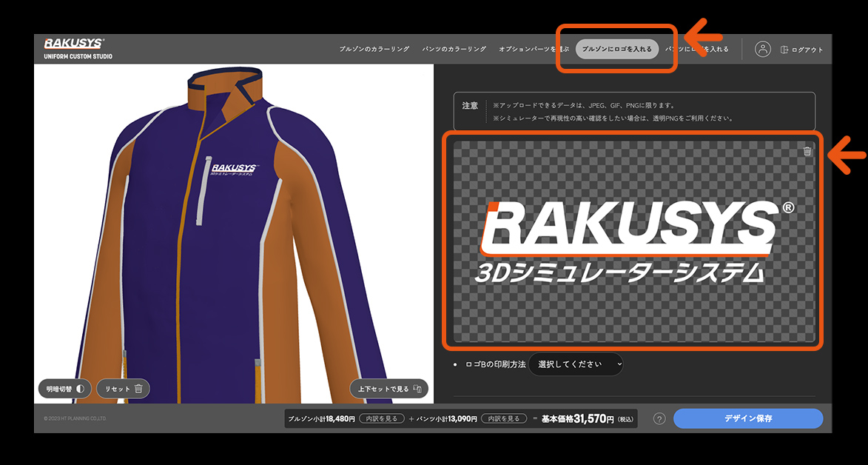
Task: Click the リセット reset trash button
Action: coord(123,389)
